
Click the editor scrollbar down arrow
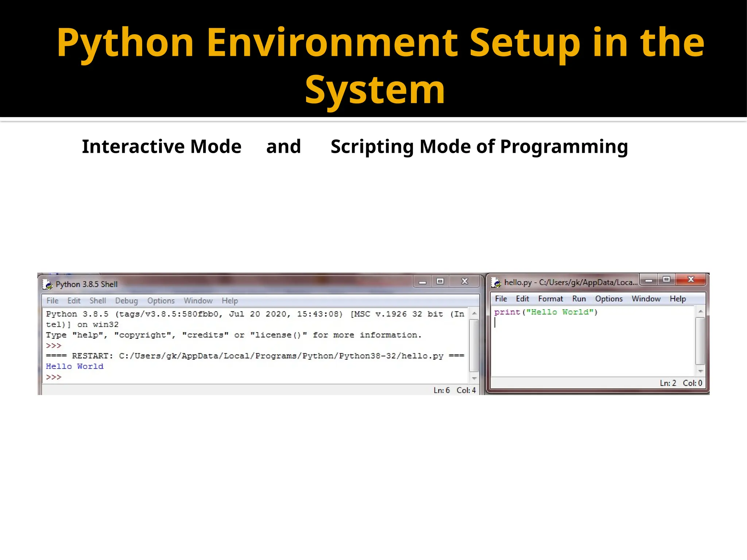tap(700, 371)
